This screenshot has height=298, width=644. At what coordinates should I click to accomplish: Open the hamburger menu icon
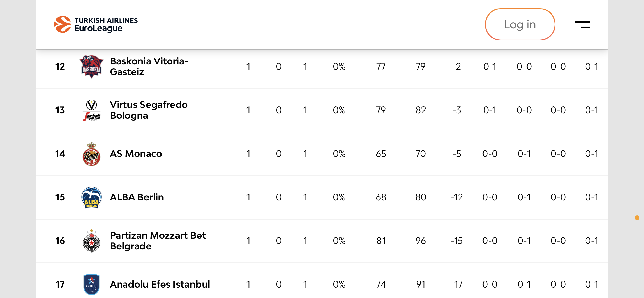[x=582, y=25]
